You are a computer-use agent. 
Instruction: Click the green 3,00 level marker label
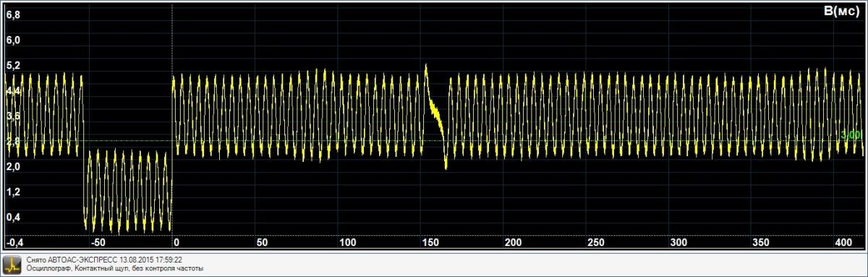click(851, 135)
